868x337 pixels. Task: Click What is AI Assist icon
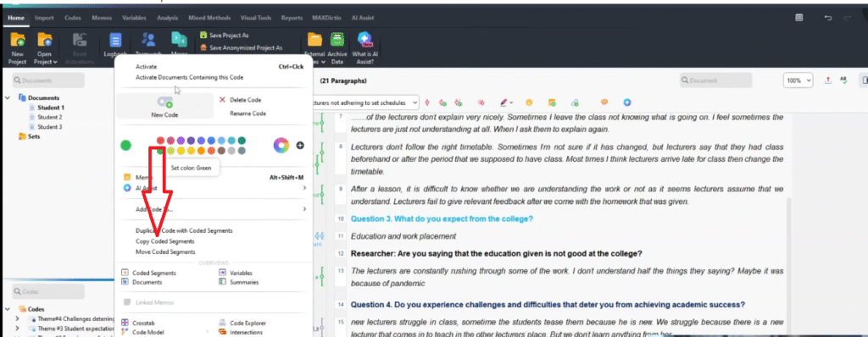(364, 48)
